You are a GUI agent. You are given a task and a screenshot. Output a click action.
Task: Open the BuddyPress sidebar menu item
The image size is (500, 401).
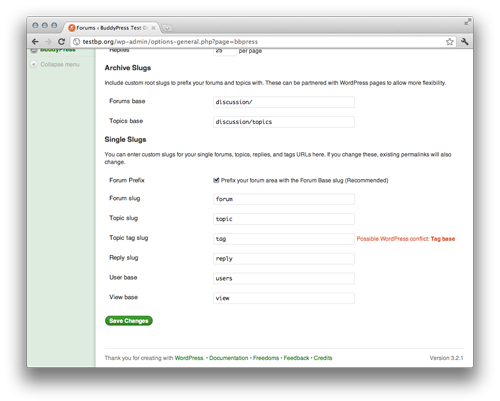click(x=58, y=50)
